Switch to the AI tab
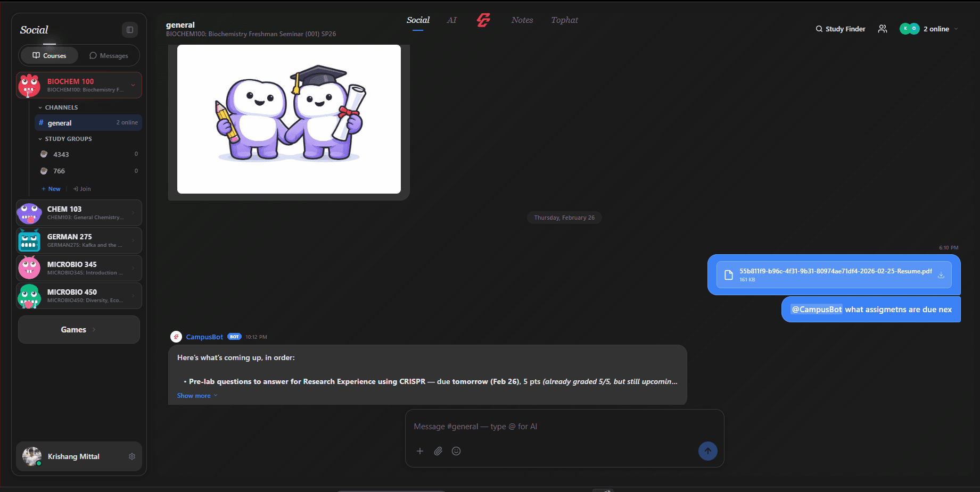Image resolution: width=980 pixels, height=492 pixels. (x=452, y=20)
